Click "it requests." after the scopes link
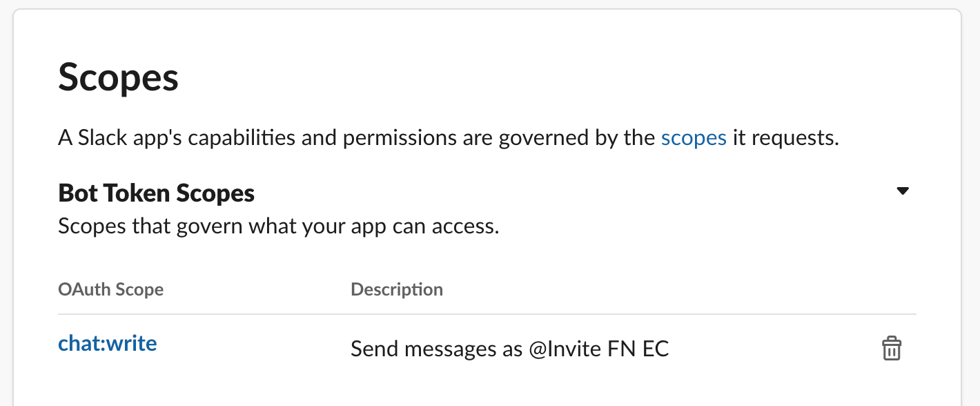This screenshot has width=980, height=406. (785, 137)
